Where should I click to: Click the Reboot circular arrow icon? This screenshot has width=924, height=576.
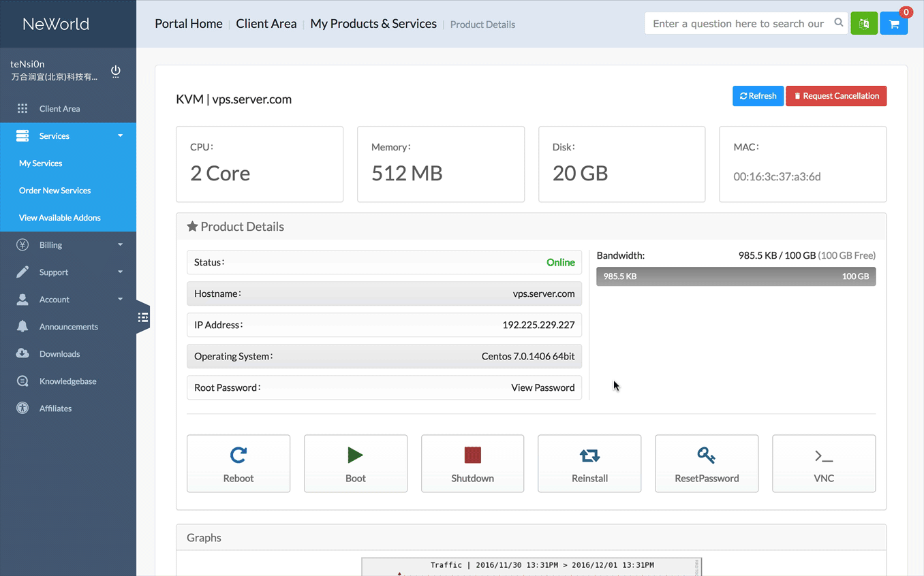pos(238,455)
